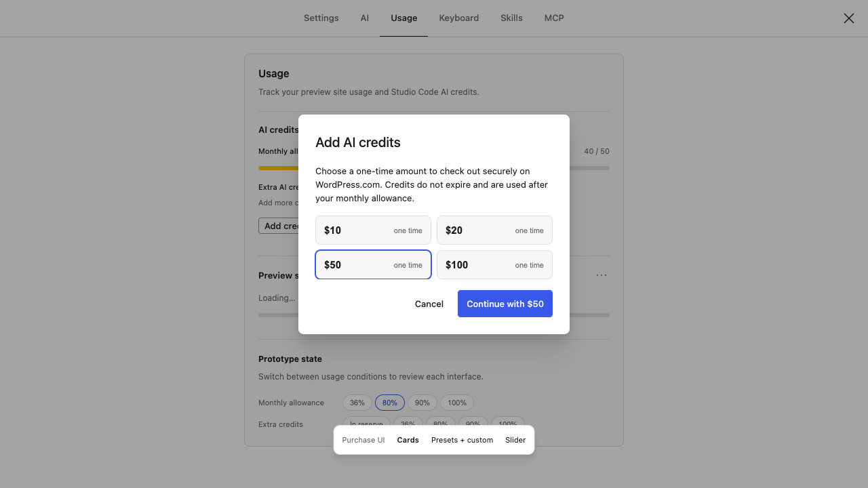Select the $50 one time amount
Viewport: 868px width, 488px height.
click(373, 265)
